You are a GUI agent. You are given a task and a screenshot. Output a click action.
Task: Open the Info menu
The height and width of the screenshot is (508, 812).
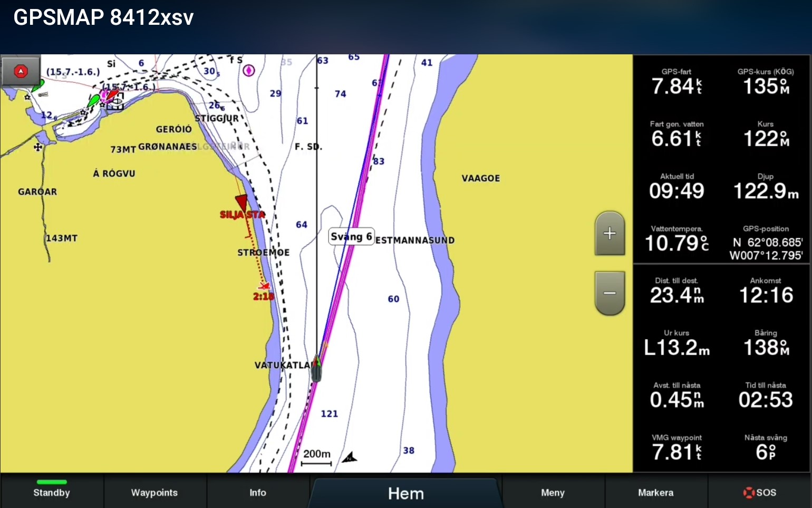(258, 492)
